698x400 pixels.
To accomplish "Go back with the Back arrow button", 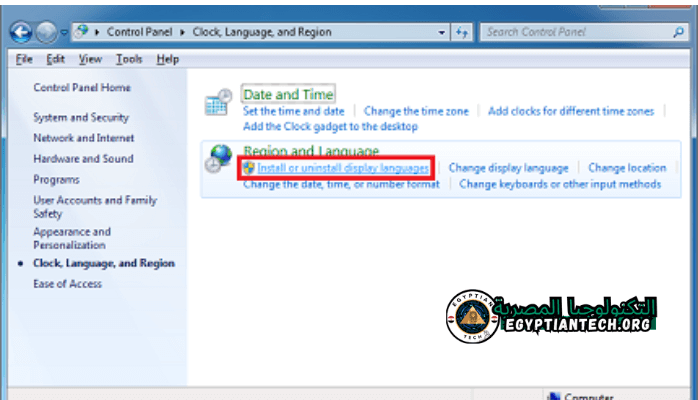I will tap(21, 32).
